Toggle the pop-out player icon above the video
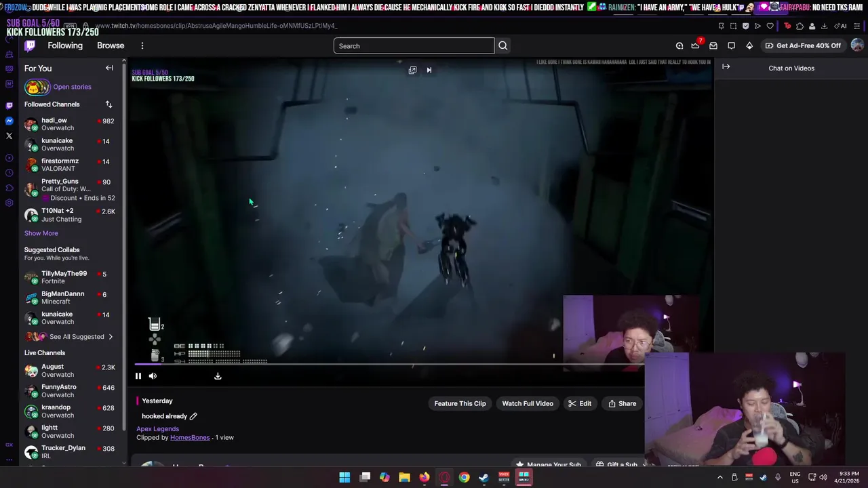 click(412, 70)
